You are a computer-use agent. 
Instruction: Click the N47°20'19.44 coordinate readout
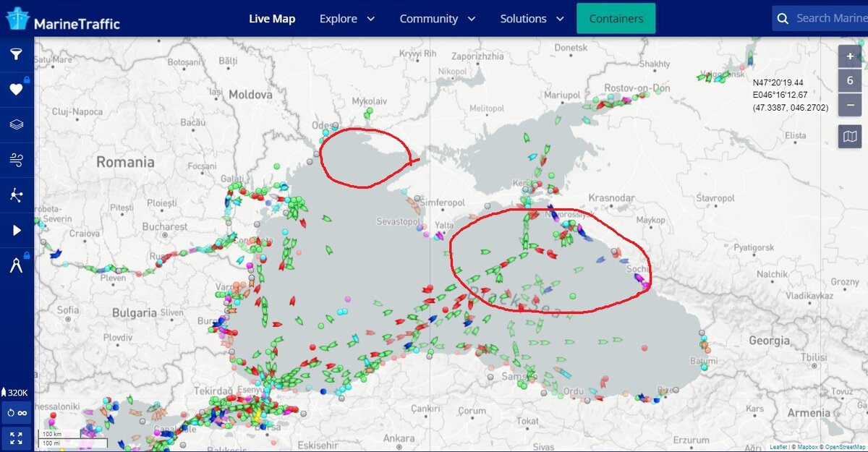pyautogui.click(x=778, y=83)
